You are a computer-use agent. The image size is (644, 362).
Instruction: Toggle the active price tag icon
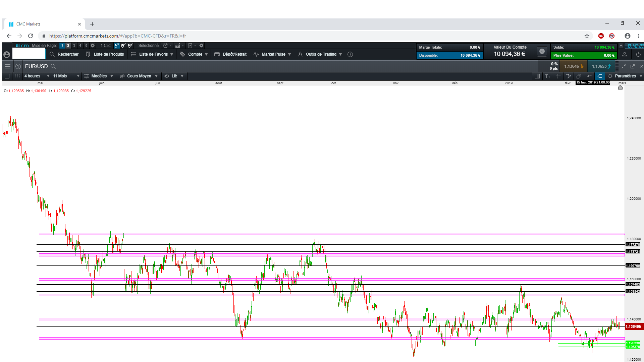(600, 76)
